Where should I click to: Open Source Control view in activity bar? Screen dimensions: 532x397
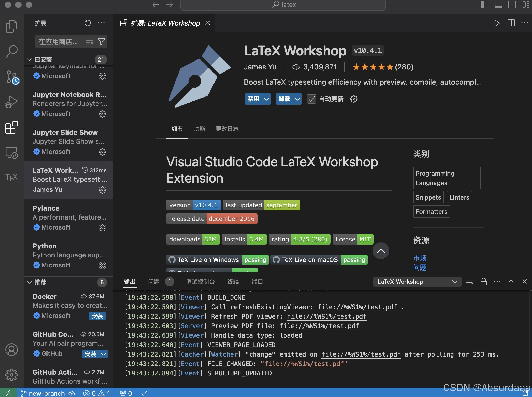tap(12, 77)
